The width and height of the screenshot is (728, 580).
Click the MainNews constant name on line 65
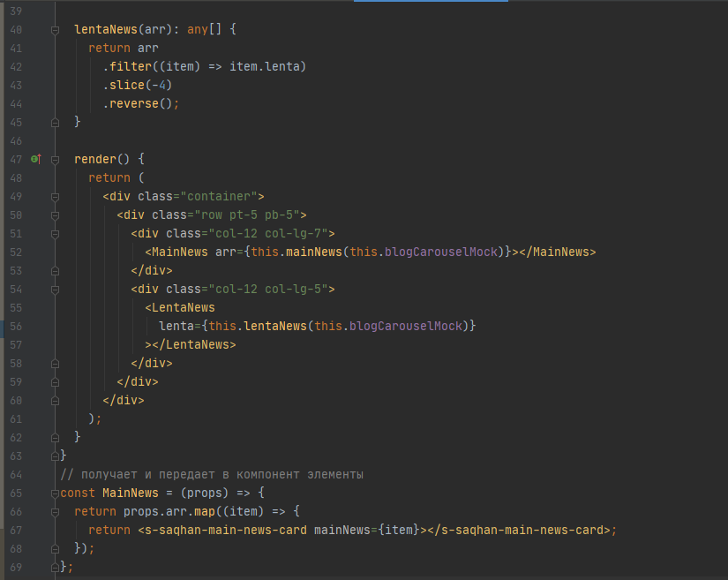[x=131, y=493]
